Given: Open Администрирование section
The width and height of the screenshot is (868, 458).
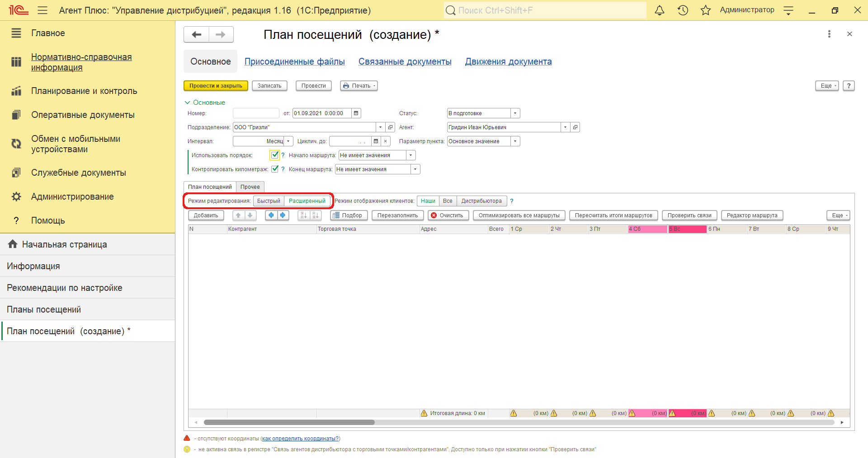Looking at the screenshot, I should pos(72,196).
